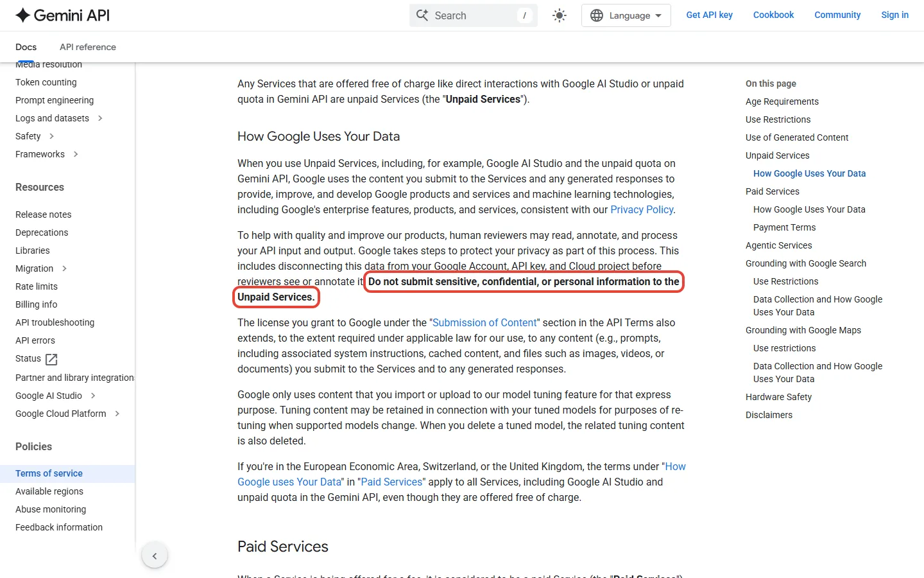Go to Libraries in sidebar
The width and height of the screenshot is (924, 578).
coord(33,250)
